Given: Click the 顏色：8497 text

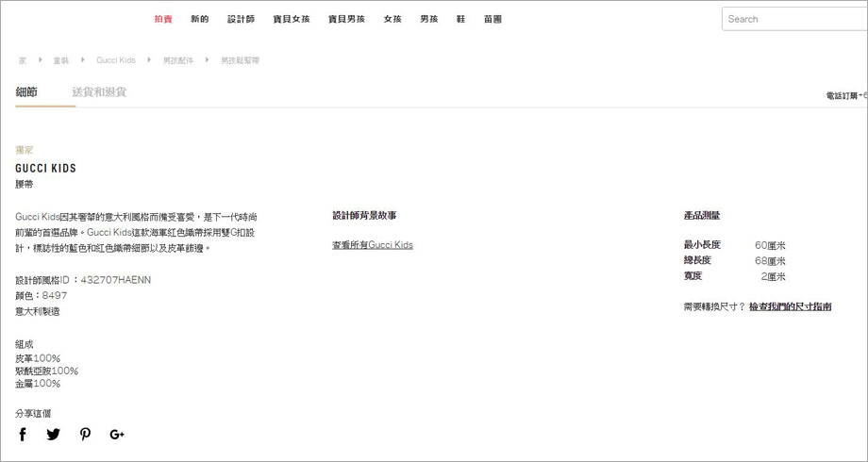Looking at the screenshot, I should coord(41,295).
